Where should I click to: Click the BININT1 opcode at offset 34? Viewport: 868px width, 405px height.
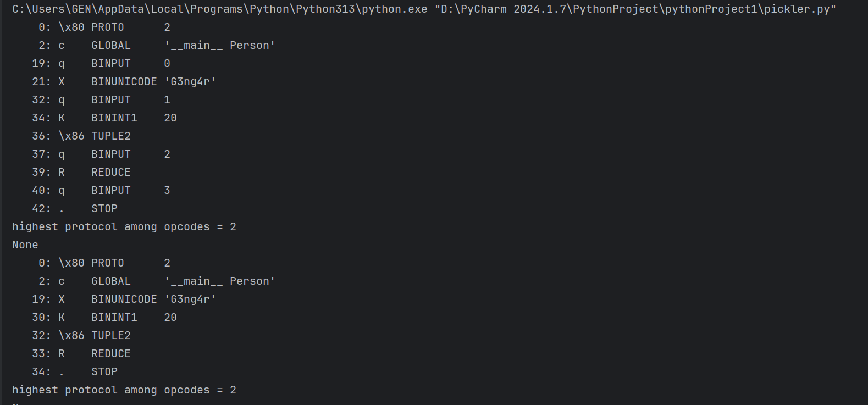point(114,118)
